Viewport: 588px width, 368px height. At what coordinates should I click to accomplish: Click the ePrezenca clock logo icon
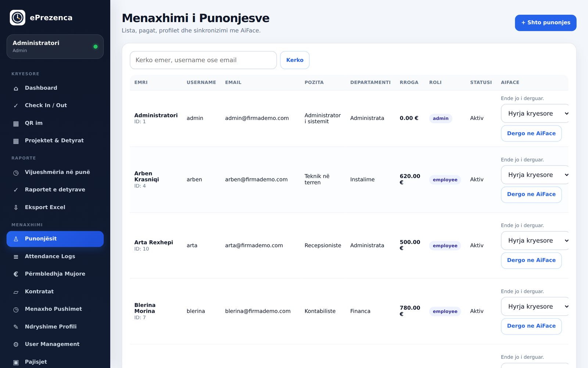click(x=17, y=18)
